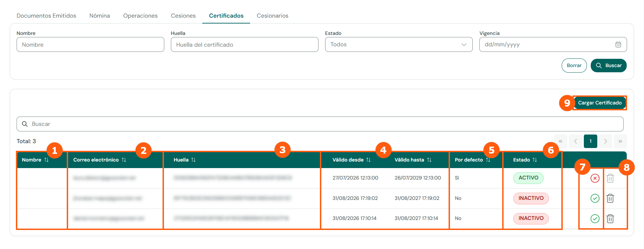Go to the previous page of results
Viewport: 644px width, 249px height.
[576, 141]
